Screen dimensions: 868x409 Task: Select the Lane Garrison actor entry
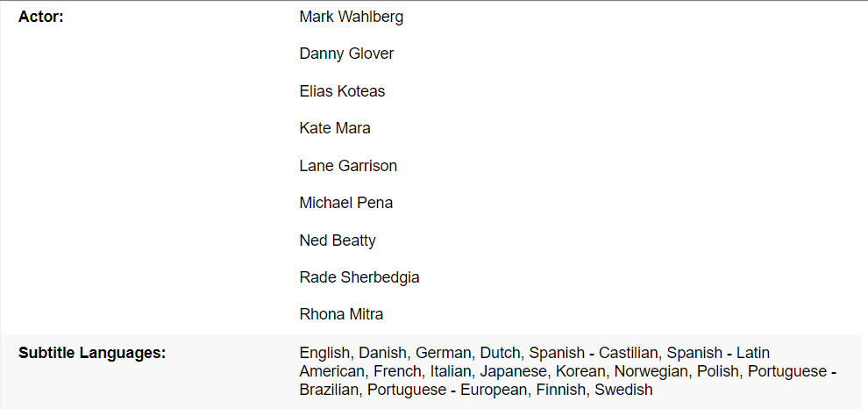347,166
